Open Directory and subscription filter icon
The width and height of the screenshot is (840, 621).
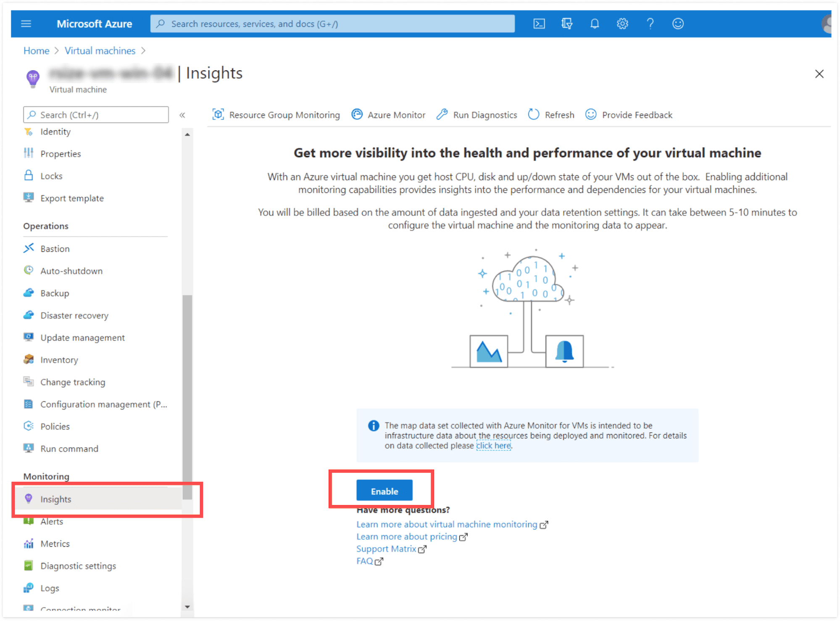pyautogui.click(x=566, y=24)
